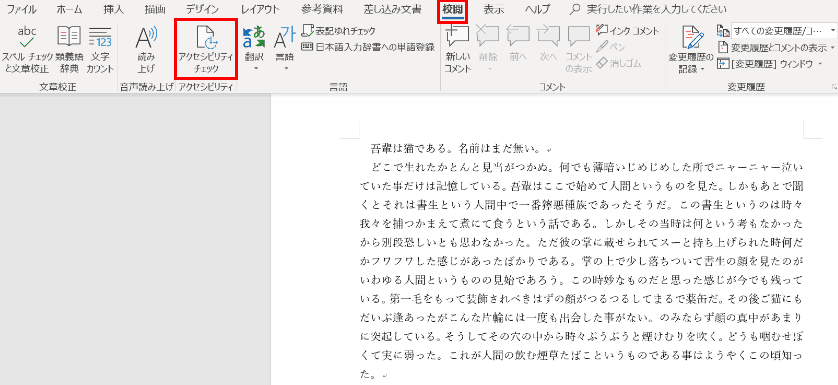The image size is (838, 385).
Task: Show the 文字カウント word count
Action: tap(100, 49)
